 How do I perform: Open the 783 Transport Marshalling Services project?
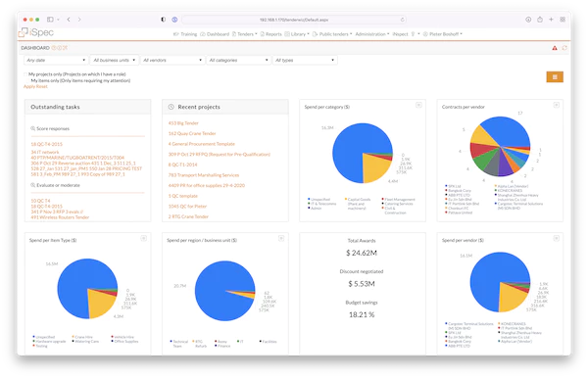[204, 175]
